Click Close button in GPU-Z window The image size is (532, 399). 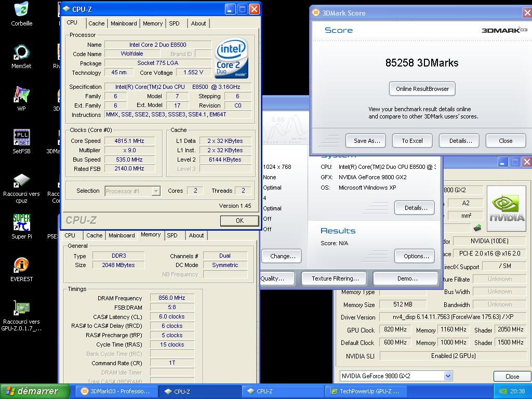[x=512, y=377]
